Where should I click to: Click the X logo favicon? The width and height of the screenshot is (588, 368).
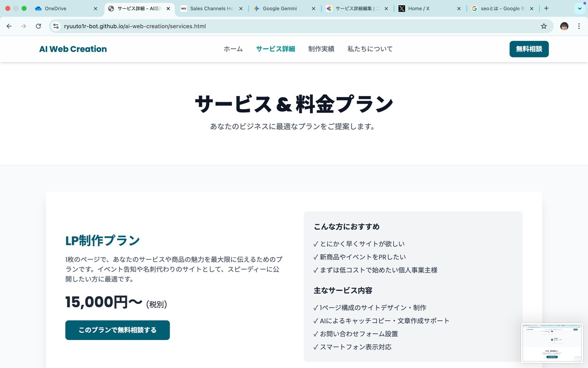[402, 8]
